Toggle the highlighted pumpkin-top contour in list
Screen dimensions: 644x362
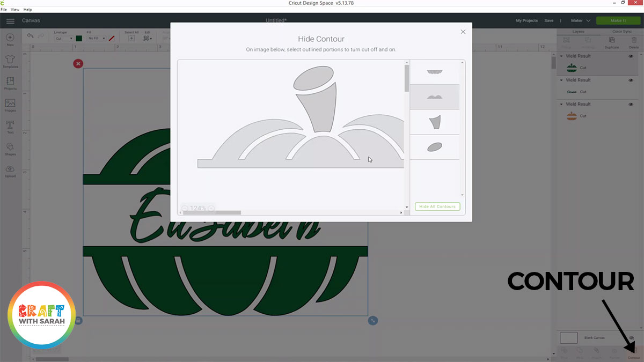435,97
